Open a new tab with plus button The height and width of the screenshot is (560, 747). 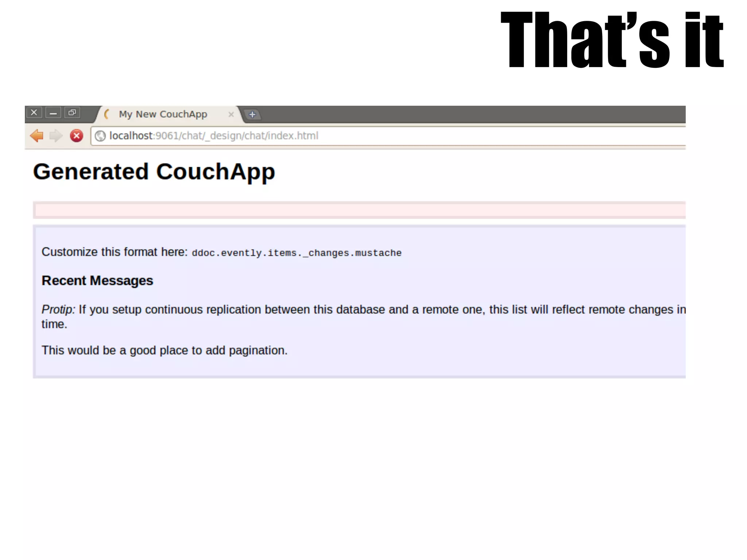point(252,114)
